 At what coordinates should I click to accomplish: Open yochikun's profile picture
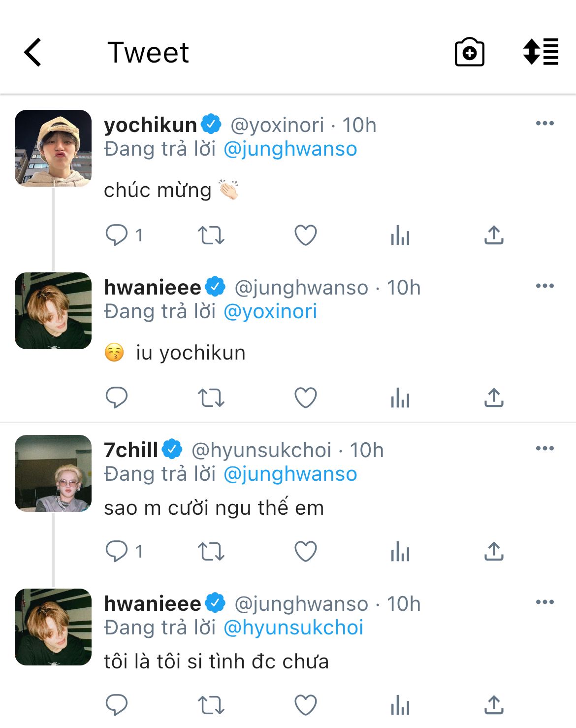[53, 148]
